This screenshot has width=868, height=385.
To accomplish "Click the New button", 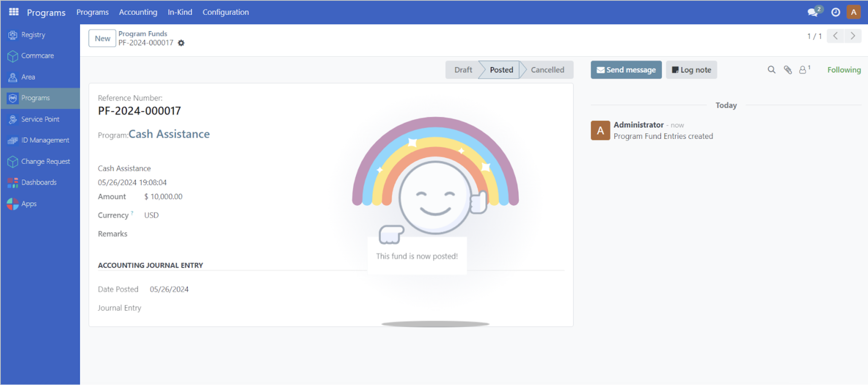I will point(102,38).
